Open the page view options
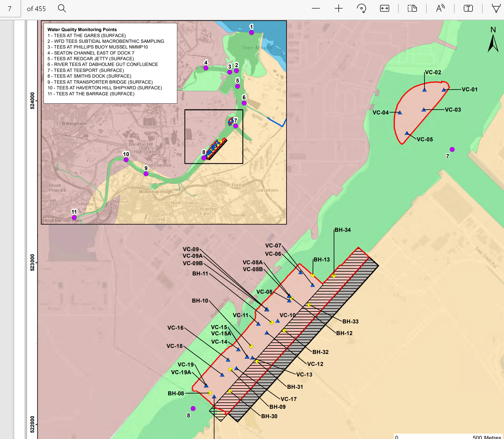 coord(412,9)
